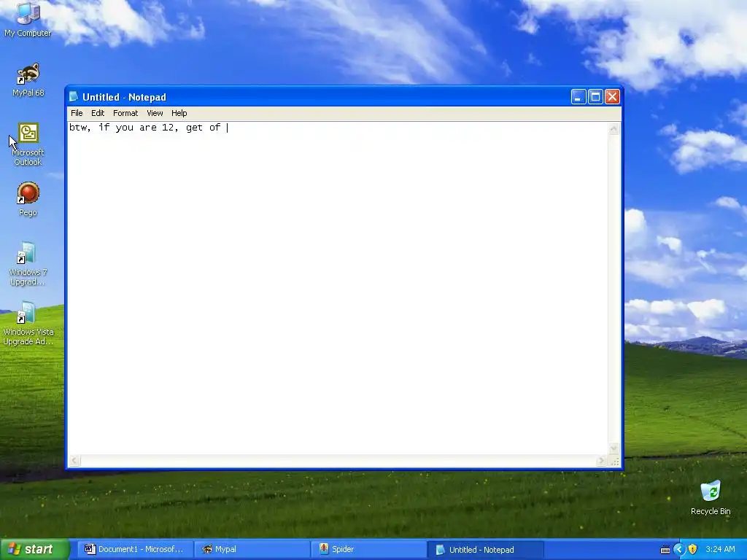
Task: Click the Notepad title bar text
Action: 124,97
